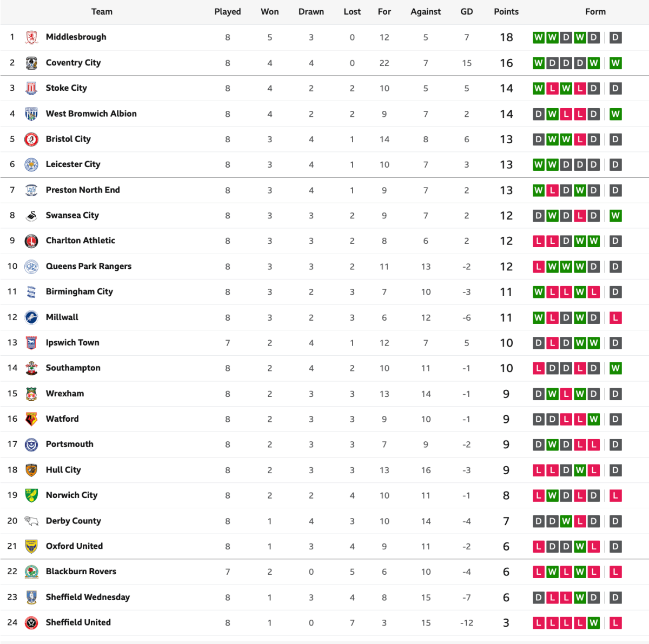The height and width of the screenshot is (644, 649).
Task: Click Millwall's latest red L form box
Action: click(x=615, y=318)
